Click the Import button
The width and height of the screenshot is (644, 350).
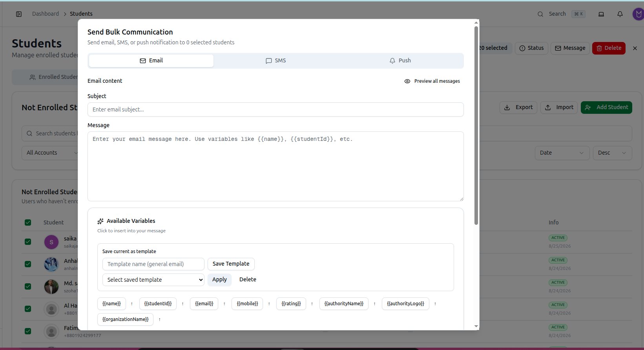[x=559, y=108]
